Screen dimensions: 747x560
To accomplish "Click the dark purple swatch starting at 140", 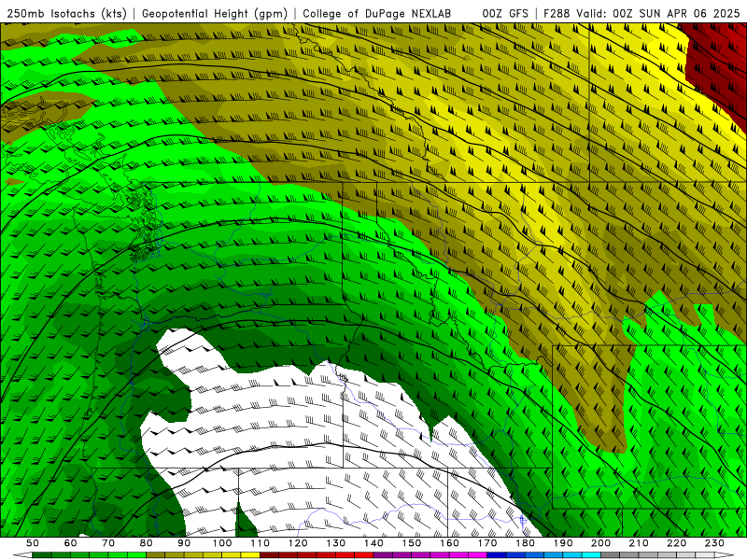I will pyautogui.click(x=383, y=555).
